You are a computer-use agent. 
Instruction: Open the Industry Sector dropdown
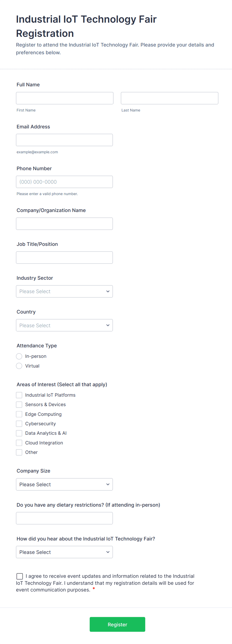(64, 291)
